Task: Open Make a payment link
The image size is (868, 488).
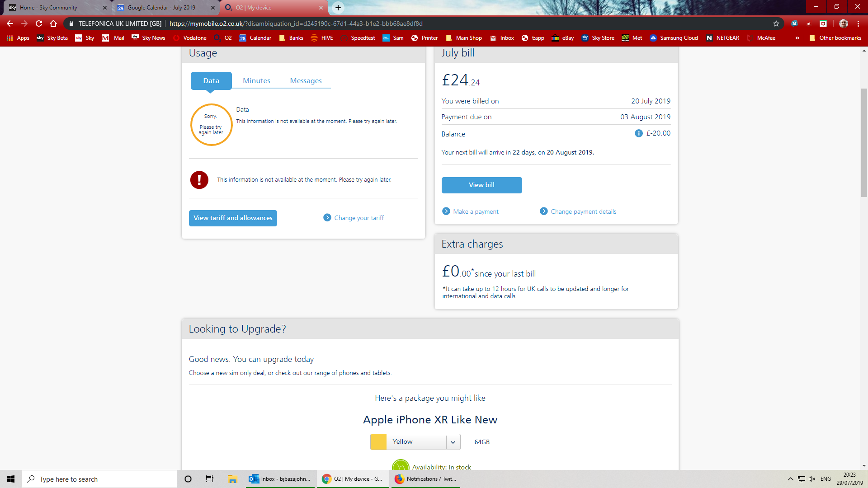Action: [x=476, y=211]
